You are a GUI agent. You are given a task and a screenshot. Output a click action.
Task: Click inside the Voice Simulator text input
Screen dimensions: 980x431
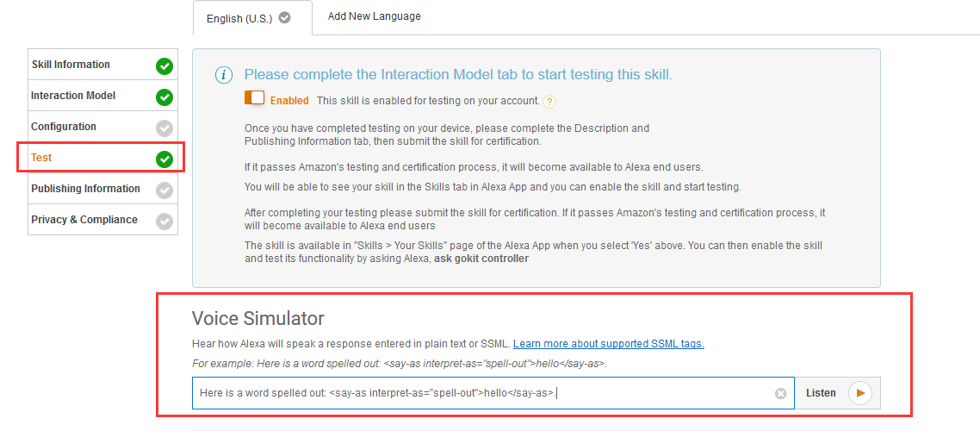[x=482, y=393]
